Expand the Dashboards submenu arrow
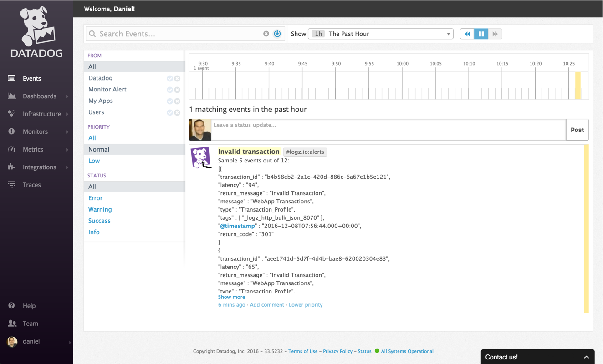This screenshot has height=364, width=603. (x=67, y=96)
